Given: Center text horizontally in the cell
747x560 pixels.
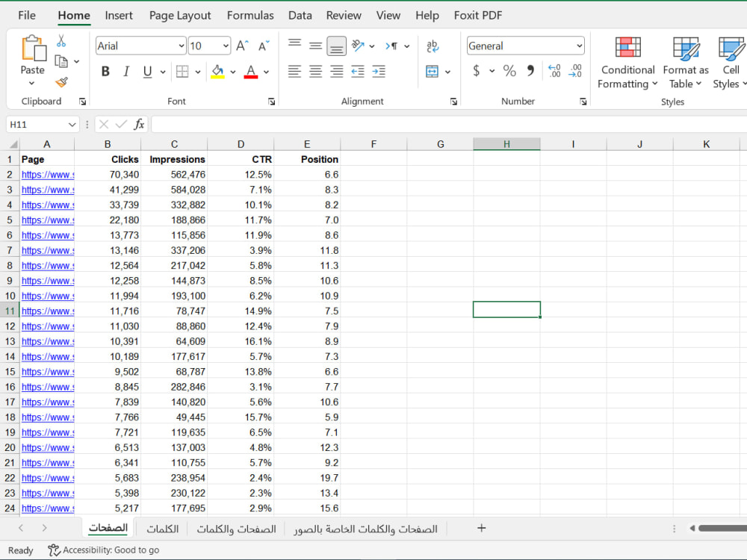Looking at the screenshot, I should tap(315, 72).
